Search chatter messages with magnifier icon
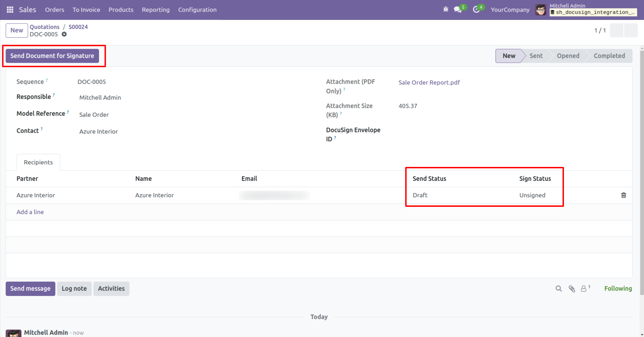This screenshot has width=644, height=337. 559,289
